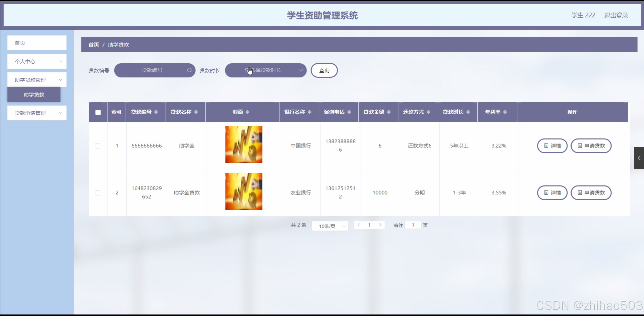This screenshot has width=644, height=316.
Task: Go to next page with right arrow
Action: [380, 225]
